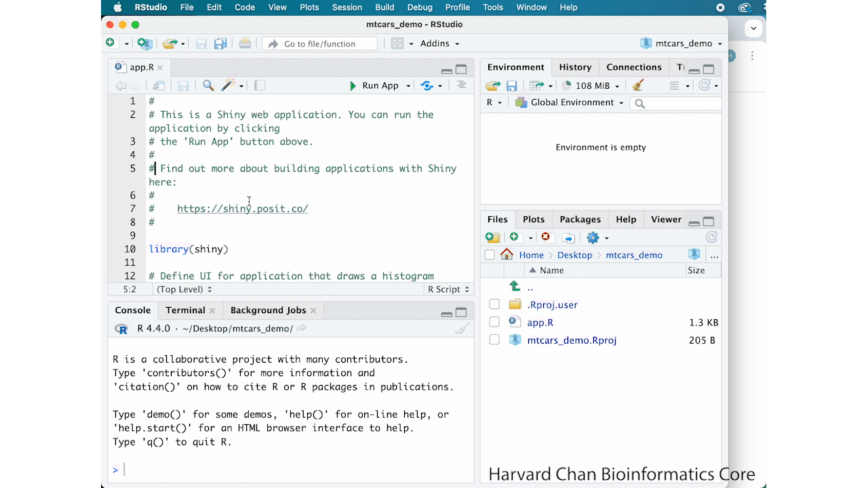Check the app.R file checkbox
Screen dimensions: 868x488
point(494,323)
